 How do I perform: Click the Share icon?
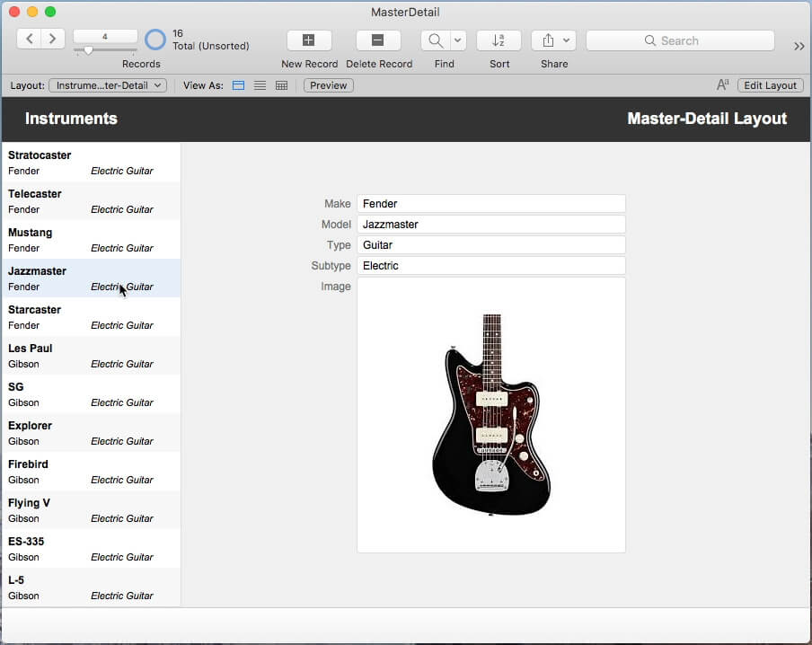click(x=548, y=40)
